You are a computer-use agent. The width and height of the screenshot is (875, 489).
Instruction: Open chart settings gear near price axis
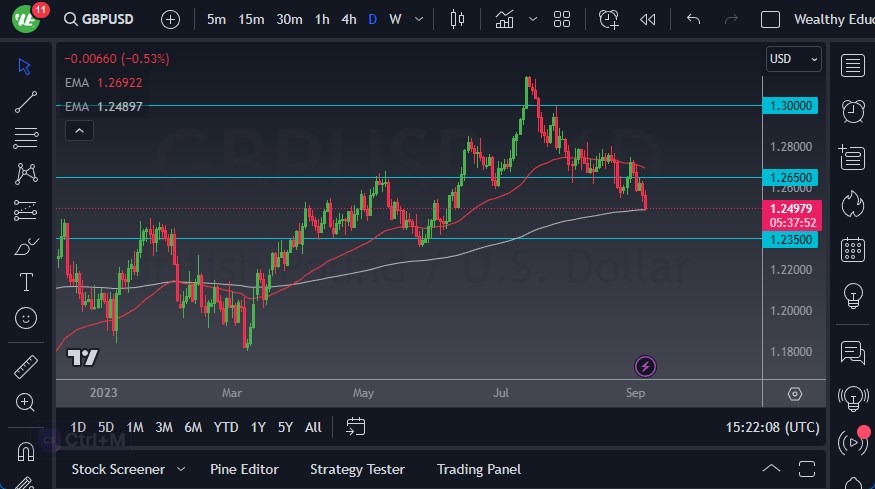point(795,394)
